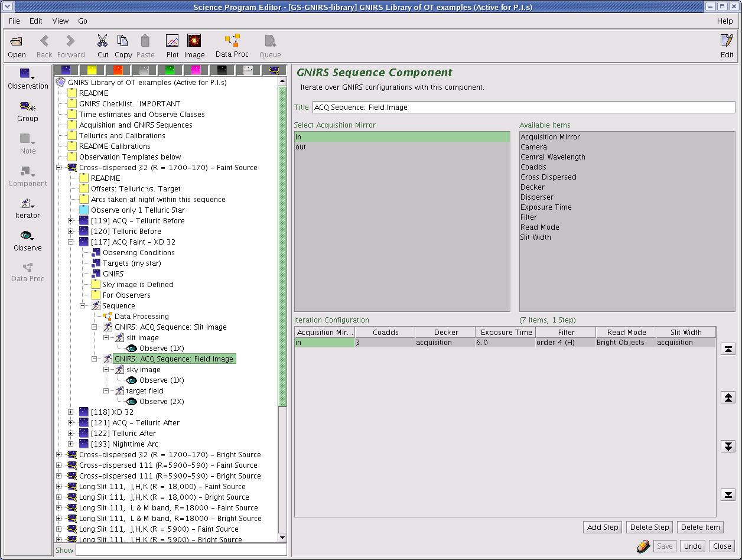Viewport: 742px width, 560px height.
Task: Toggle the green filter button above tree
Action: (x=170, y=70)
